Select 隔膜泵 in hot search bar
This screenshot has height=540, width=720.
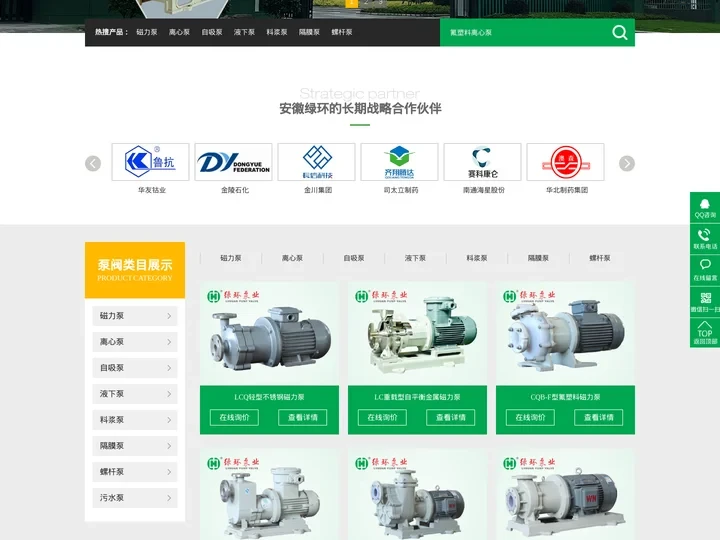click(309, 32)
